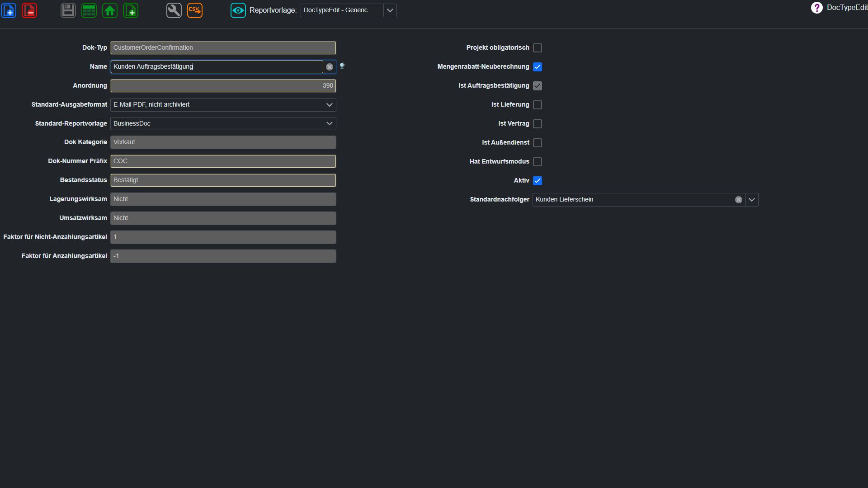Open the green table list view icon
The height and width of the screenshot is (488, 868).
click(89, 10)
